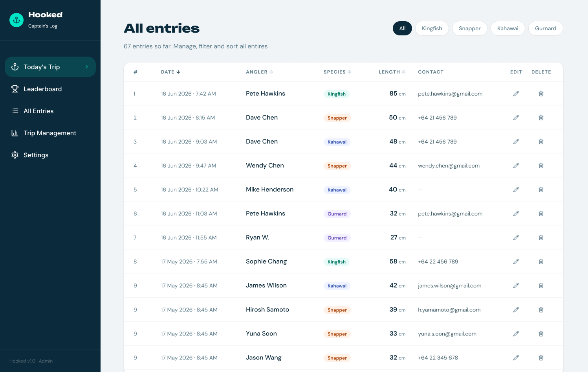Viewport: 588px width, 372px height.
Task: Delete Mike Henderson's entry
Action: 541,190
